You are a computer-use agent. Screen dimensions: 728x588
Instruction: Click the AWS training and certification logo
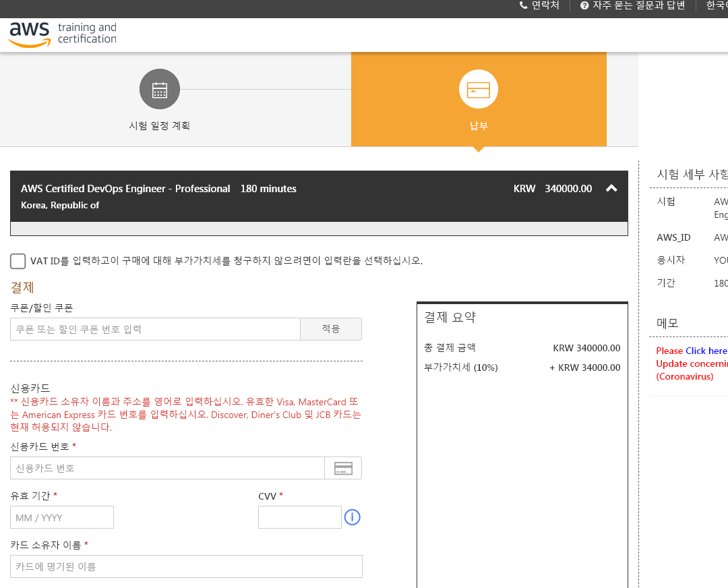pos(63,34)
